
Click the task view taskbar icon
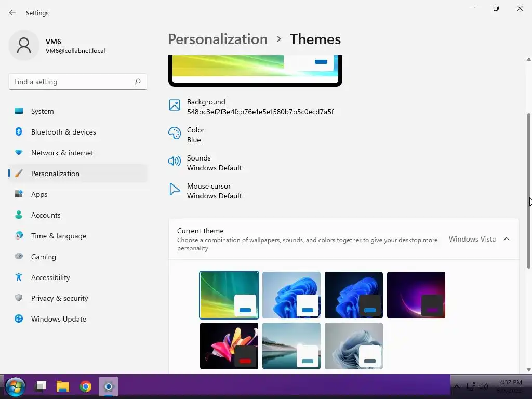tap(41, 387)
